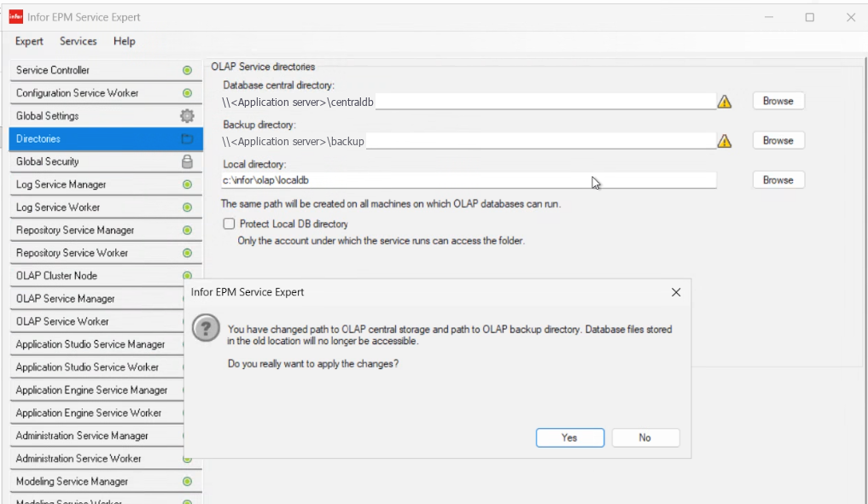
Task: Click the Global Settings gear icon
Action: 187,116
